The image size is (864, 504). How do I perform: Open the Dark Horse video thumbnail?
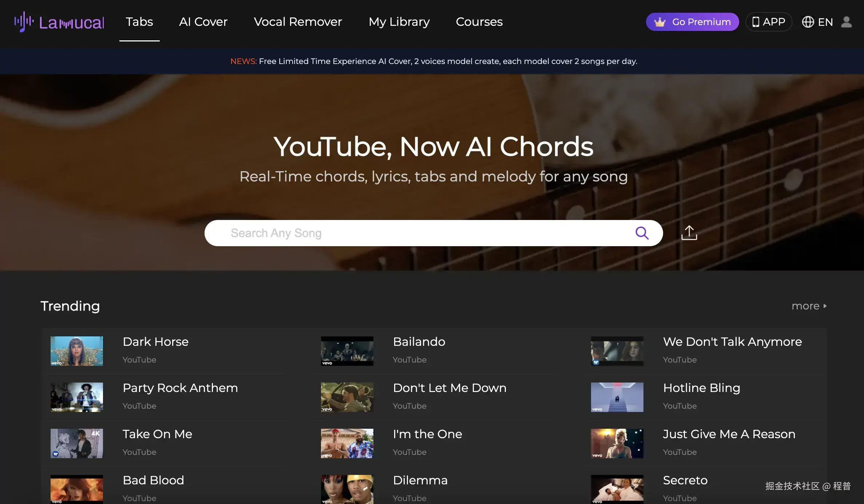77,351
